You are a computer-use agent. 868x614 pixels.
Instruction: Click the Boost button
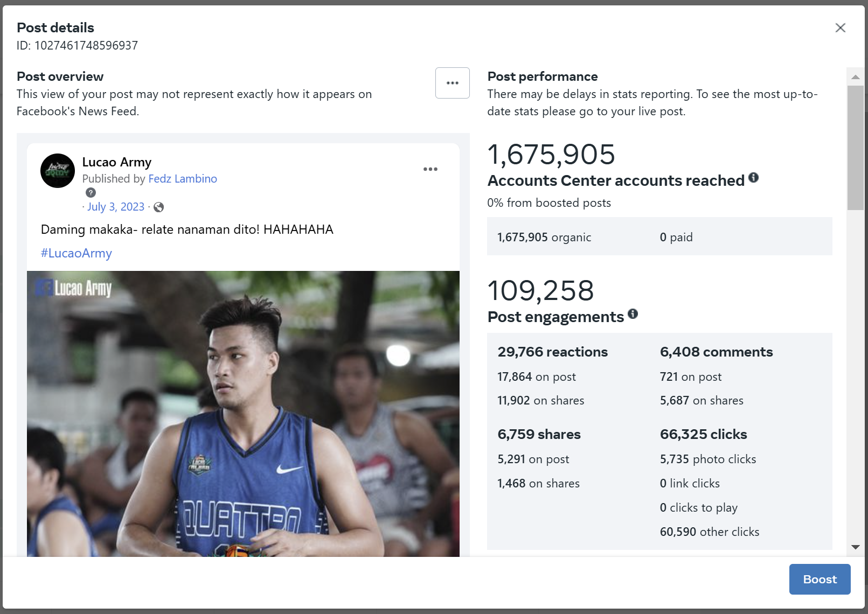coord(820,579)
